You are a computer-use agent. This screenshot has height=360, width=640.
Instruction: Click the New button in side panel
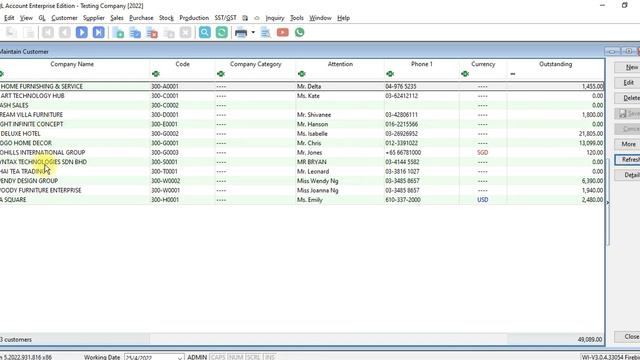pyautogui.click(x=628, y=67)
